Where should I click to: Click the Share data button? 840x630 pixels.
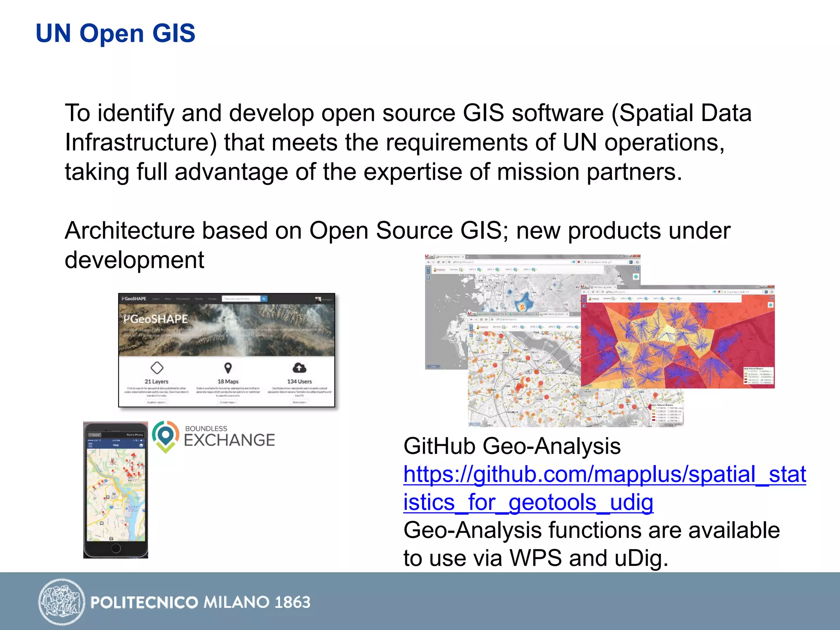point(299,402)
